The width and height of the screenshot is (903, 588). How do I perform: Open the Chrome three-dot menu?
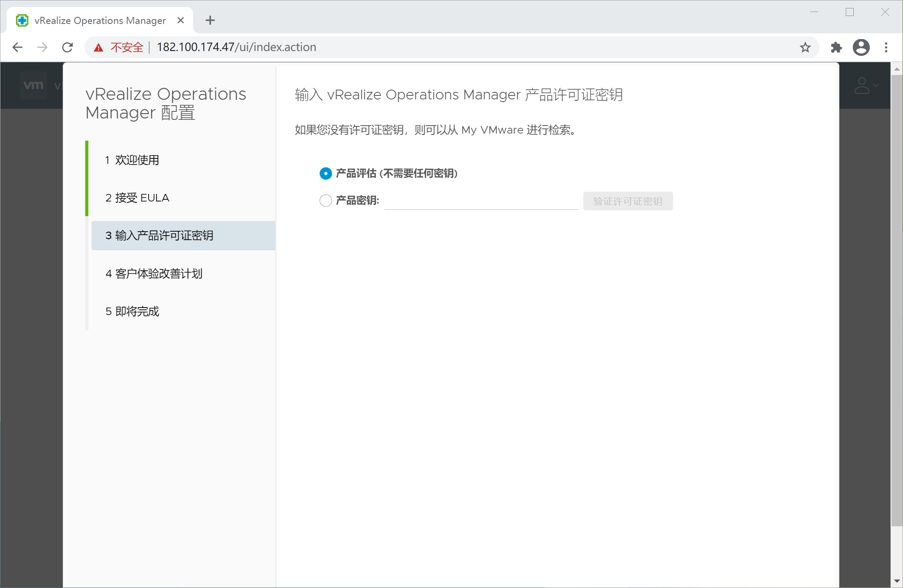click(x=886, y=47)
